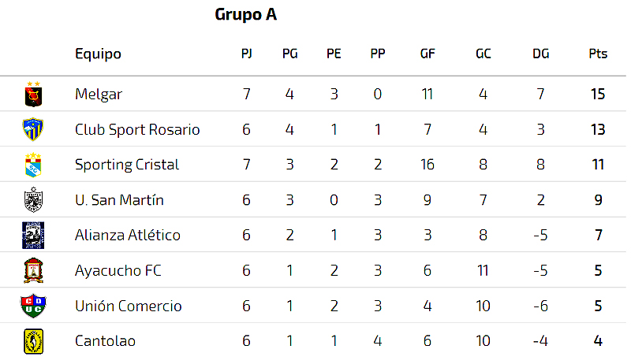Click the Sporting Cristal logo
This screenshot has width=631, height=364.
(x=33, y=165)
